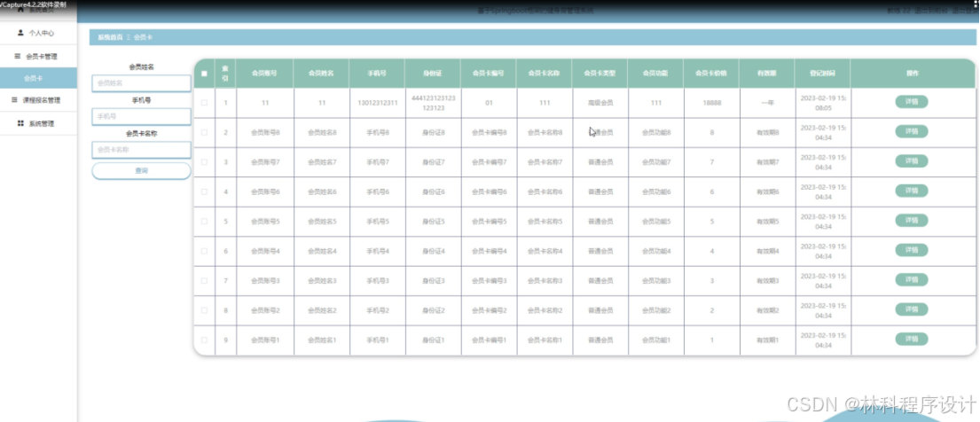Select the 会员卡 submenu item
Image resolution: width=980 pixels, height=422 pixels.
pyautogui.click(x=38, y=78)
